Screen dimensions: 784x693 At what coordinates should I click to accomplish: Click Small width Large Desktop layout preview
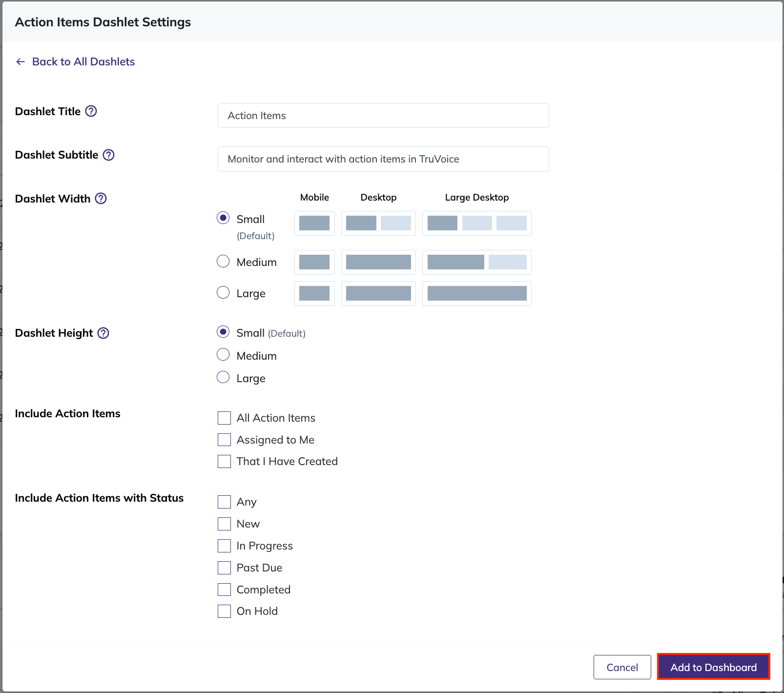tap(477, 223)
